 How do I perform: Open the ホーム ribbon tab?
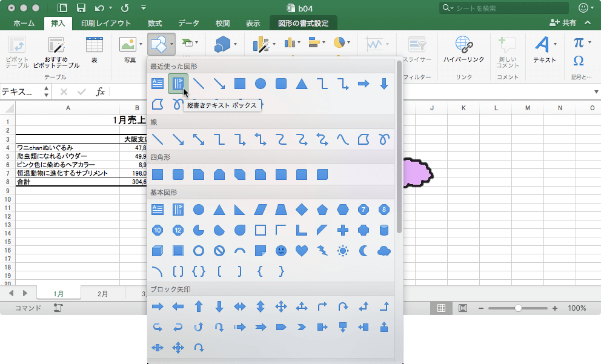click(24, 23)
